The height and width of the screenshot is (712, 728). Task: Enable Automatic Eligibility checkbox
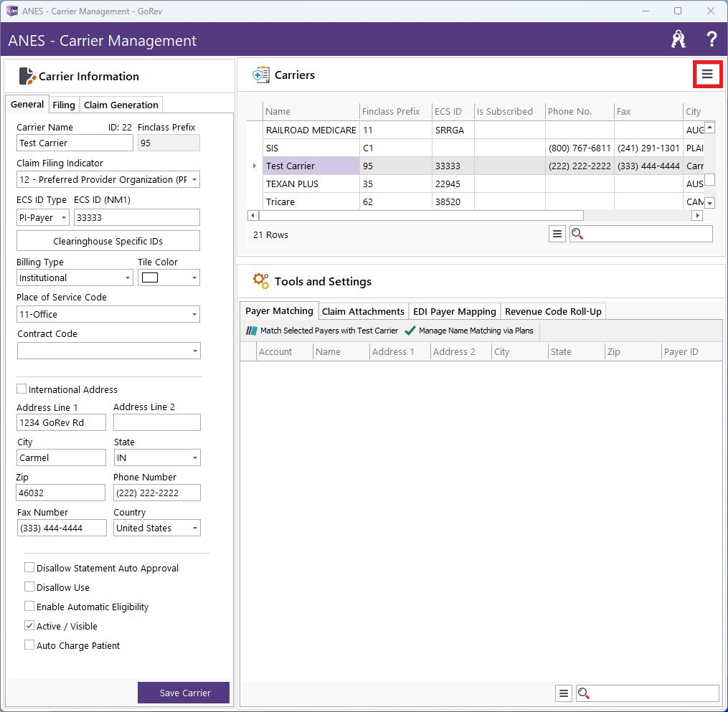[x=29, y=607]
